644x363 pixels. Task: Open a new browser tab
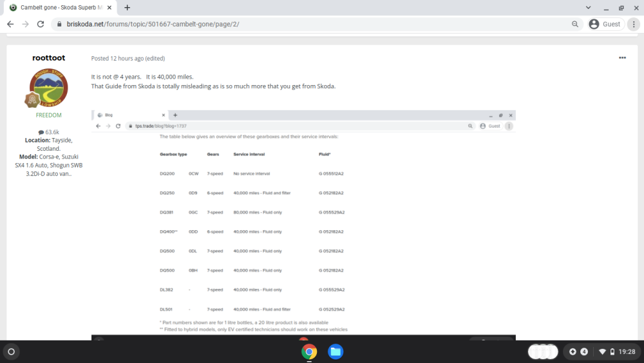(x=128, y=7)
